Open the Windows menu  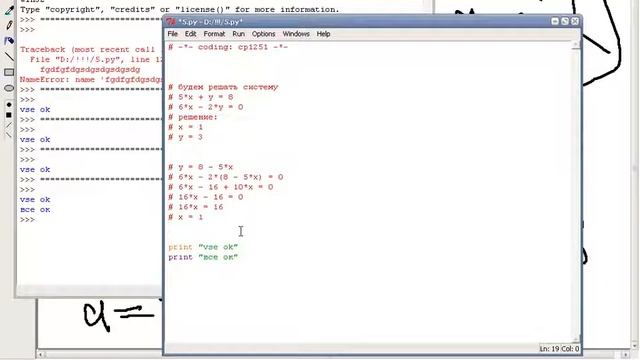296,34
